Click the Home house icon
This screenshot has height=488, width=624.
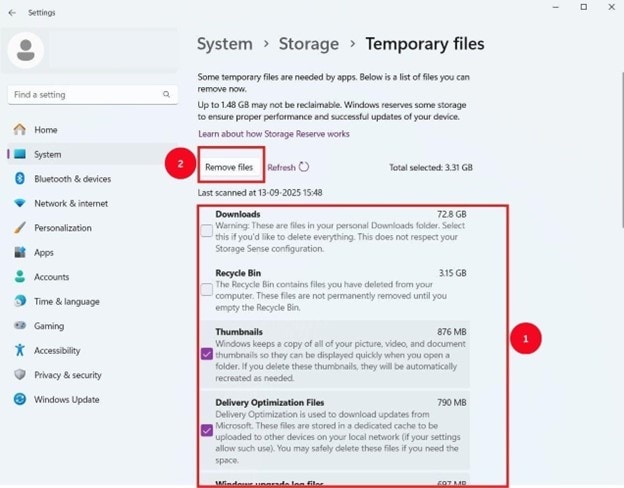coord(20,129)
